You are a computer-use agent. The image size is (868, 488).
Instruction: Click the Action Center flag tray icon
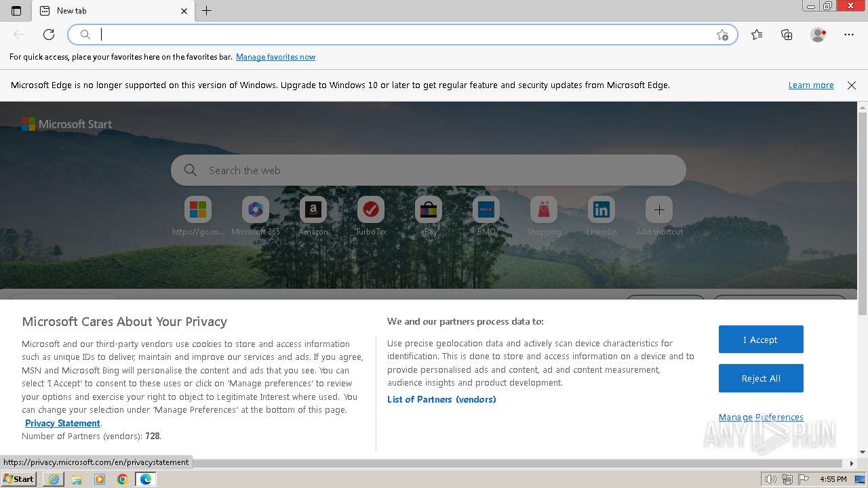(803, 479)
